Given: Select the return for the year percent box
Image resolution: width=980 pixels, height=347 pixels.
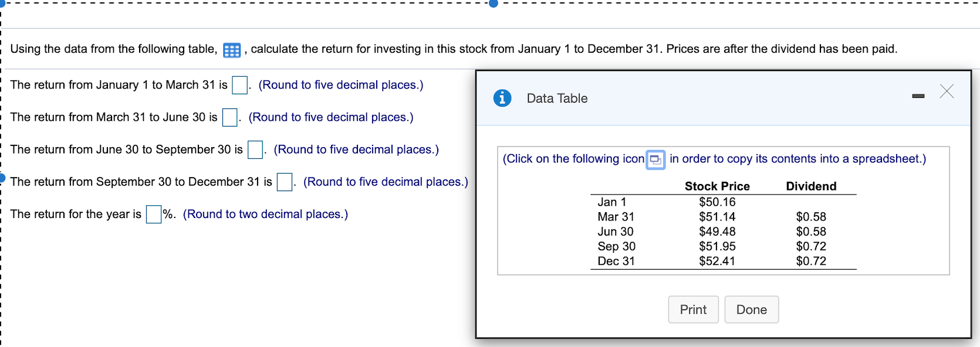Looking at the screenshot, I should click(x=154, y=215).
